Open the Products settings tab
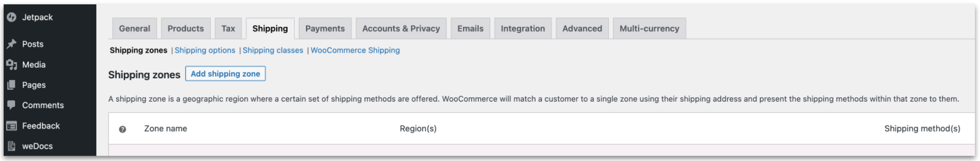This screenshot has height=161, width=980. coord(185,28)
